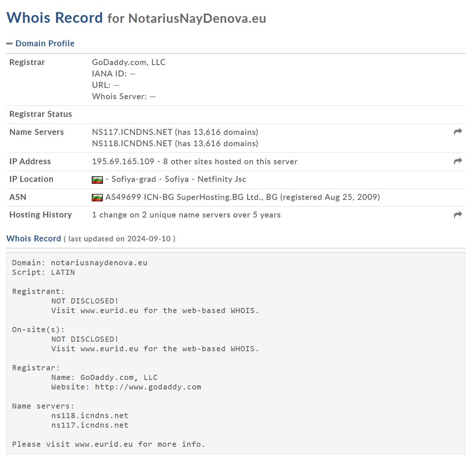Click the Name Servers row label
476x471 pixels.
click(36, 132)
